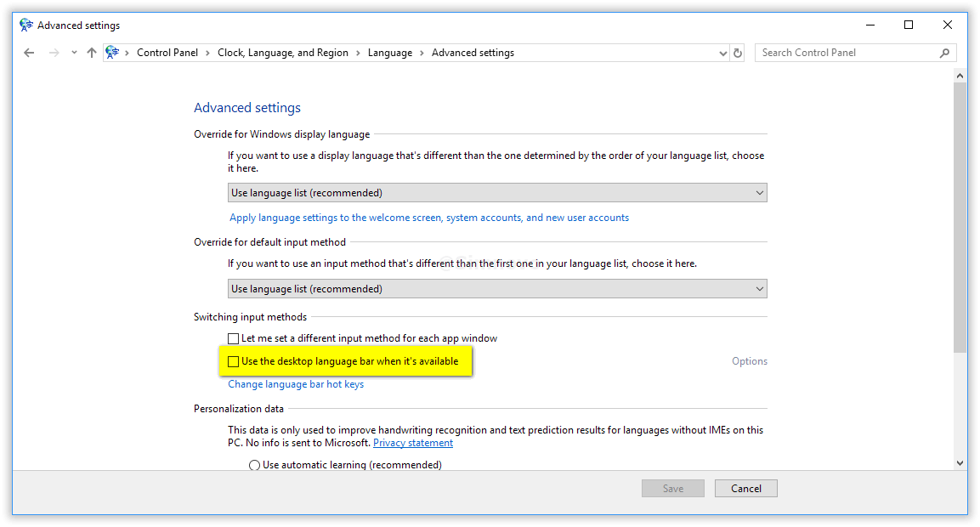Click the scroll up arrow
Image resolution: width=980 pixels, height=527 pixels.
pyautogui.click(x=960, y=76)
